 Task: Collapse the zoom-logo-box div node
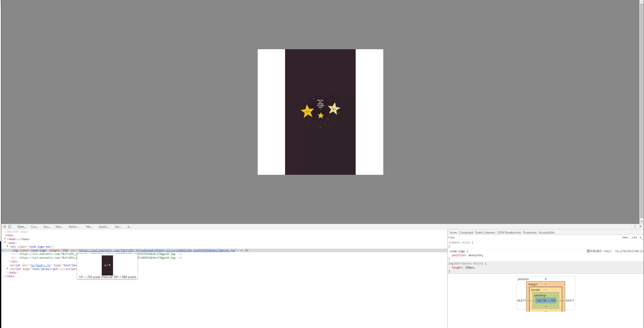click(x=8, y=246)
